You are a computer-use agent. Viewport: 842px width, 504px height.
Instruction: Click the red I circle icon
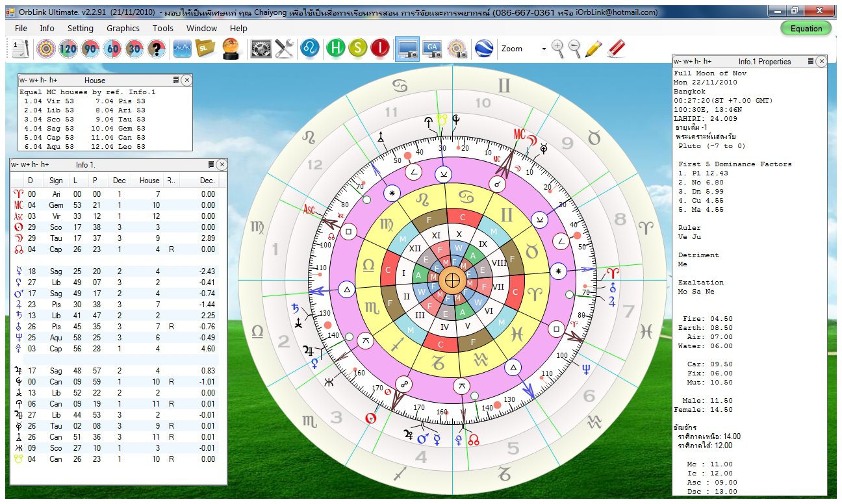(x=379, y=49)
